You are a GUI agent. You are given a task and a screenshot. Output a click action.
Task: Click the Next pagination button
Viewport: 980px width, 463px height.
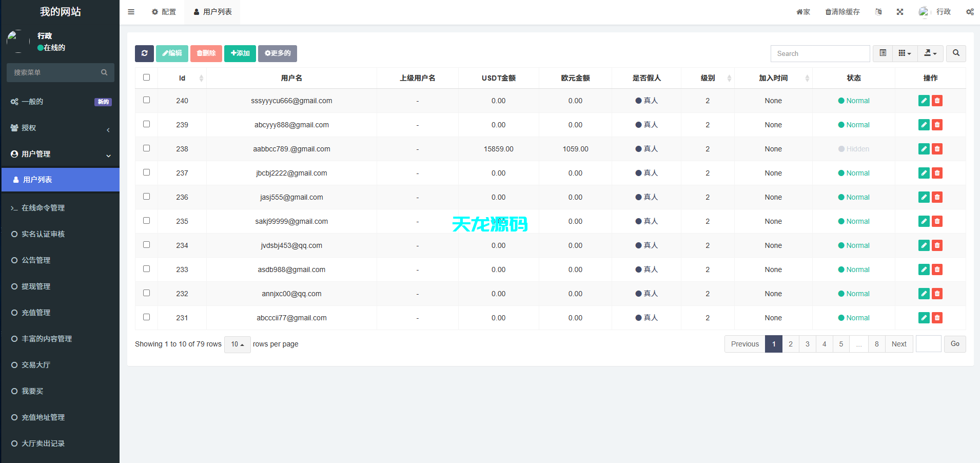[x=899, y=344]
